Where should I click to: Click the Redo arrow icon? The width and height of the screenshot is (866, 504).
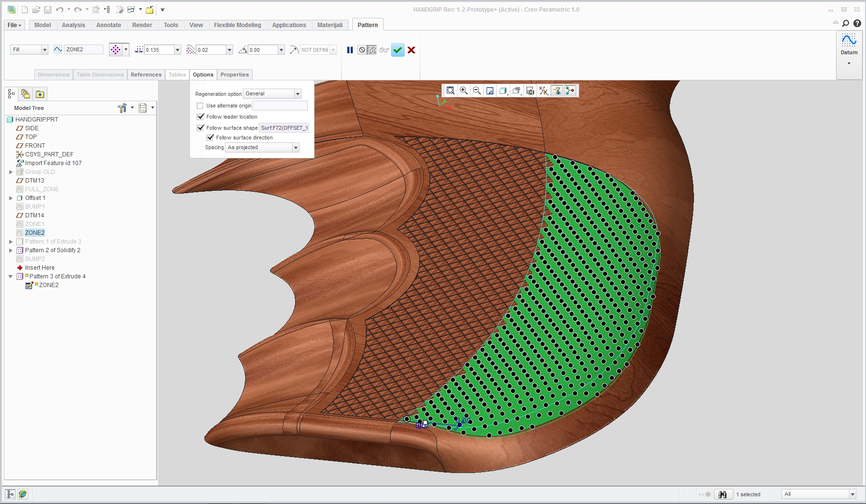(78, 10)
